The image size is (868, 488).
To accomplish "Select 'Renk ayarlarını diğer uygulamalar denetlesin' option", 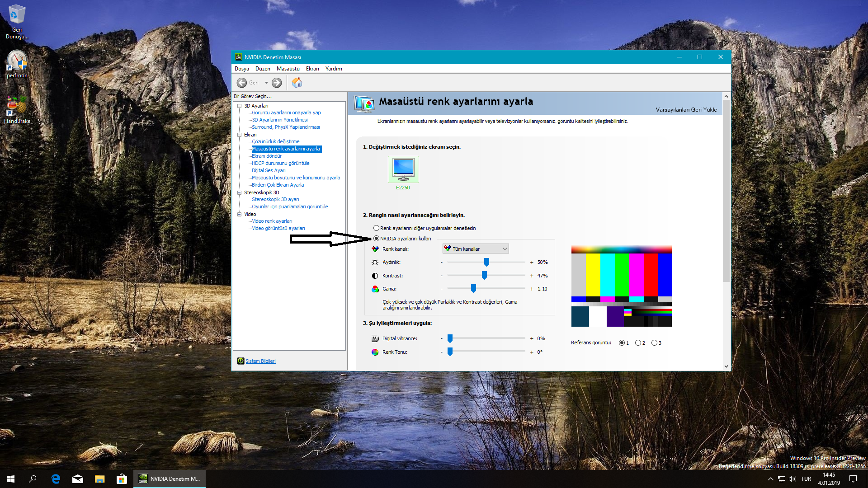I will point(376,228).
